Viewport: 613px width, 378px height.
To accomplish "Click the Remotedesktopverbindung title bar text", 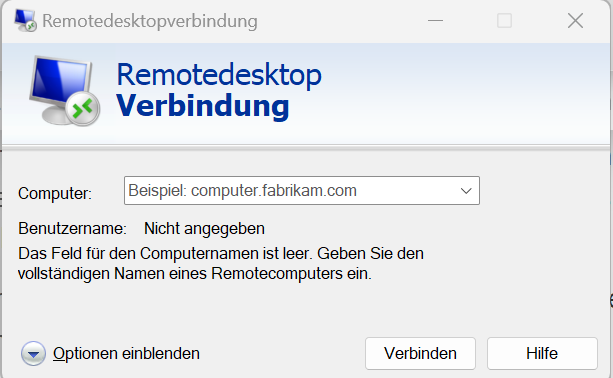I will [150, 21].
